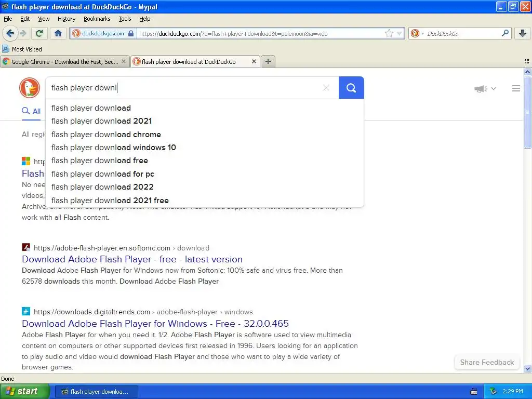Open the megaphone announcements dropdown
The height and width of the screenshot is (399, 532).
coord(485,89)
